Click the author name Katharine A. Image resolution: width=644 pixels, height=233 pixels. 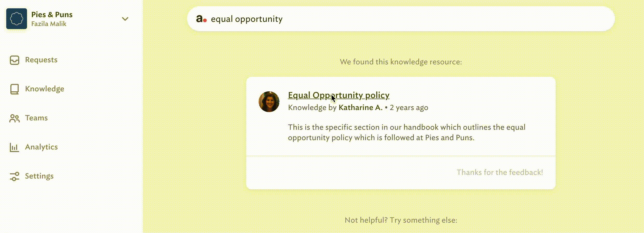tap(360, 108)
